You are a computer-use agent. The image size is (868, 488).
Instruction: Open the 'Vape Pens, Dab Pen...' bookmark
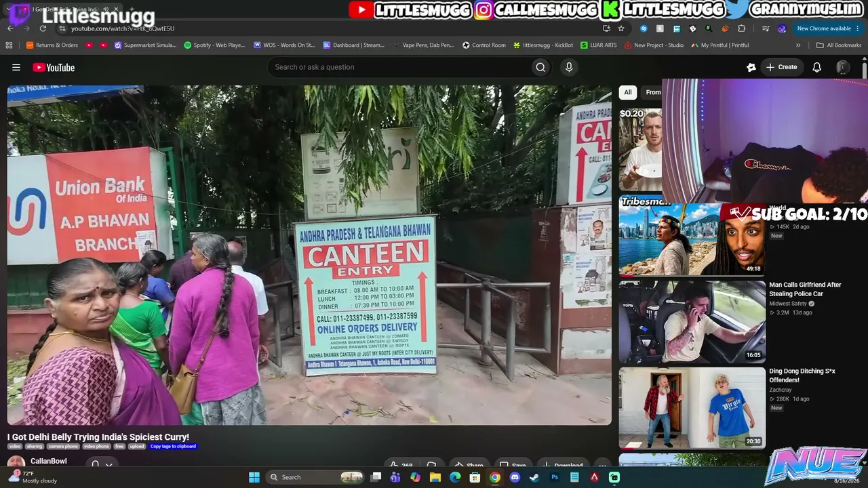(424, 45)
